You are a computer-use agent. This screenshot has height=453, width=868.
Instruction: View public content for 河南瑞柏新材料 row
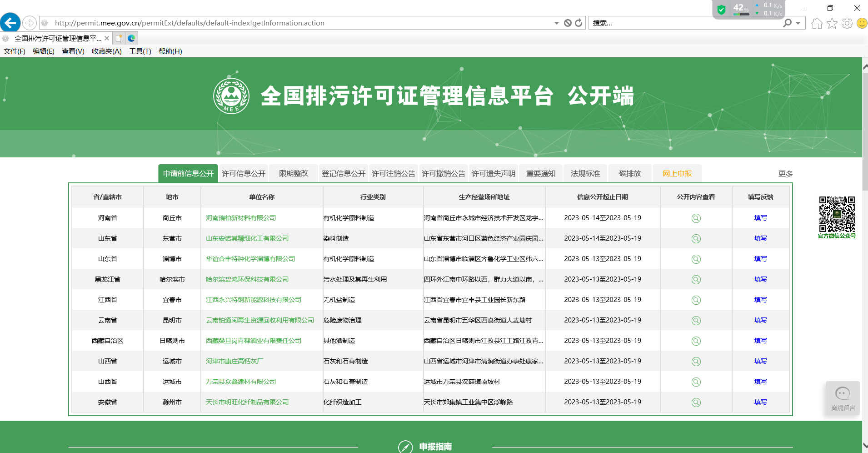click(696, 218)
